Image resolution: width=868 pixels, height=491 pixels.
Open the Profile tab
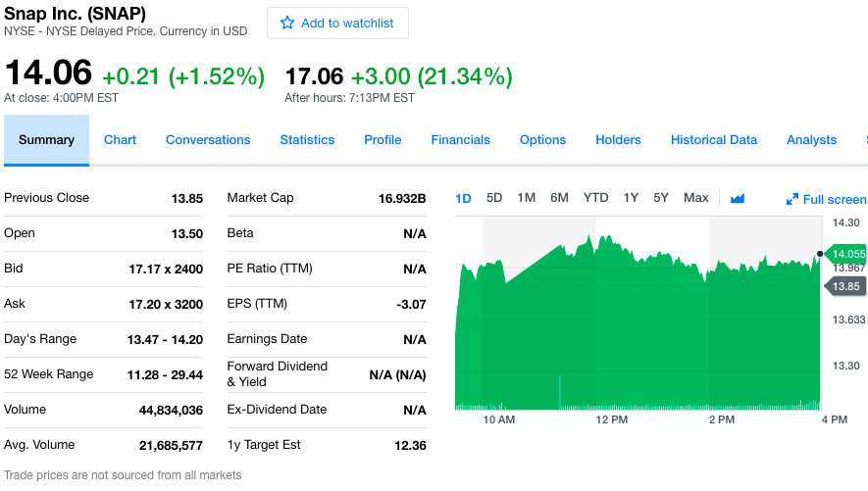383,140
